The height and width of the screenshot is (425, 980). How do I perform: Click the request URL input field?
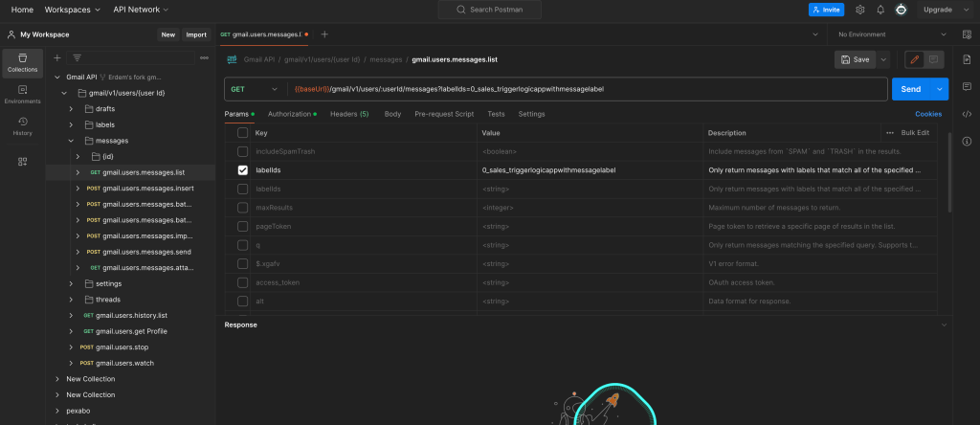point(588,89)
